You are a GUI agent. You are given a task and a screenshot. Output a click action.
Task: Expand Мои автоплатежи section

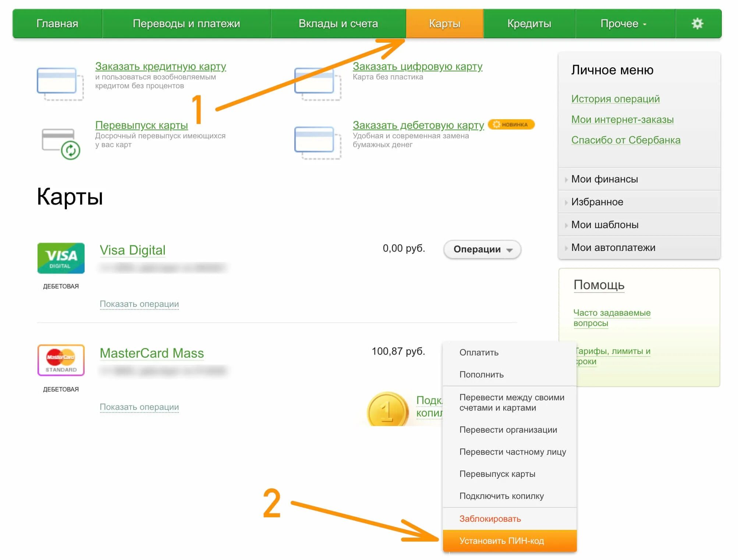tap(613, 248)
